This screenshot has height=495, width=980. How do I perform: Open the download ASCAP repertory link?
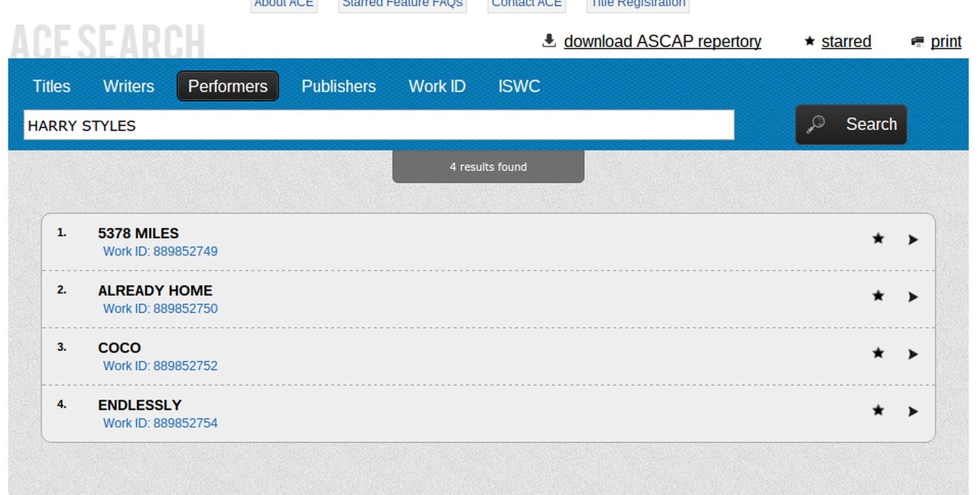click(x=662, y=41)
